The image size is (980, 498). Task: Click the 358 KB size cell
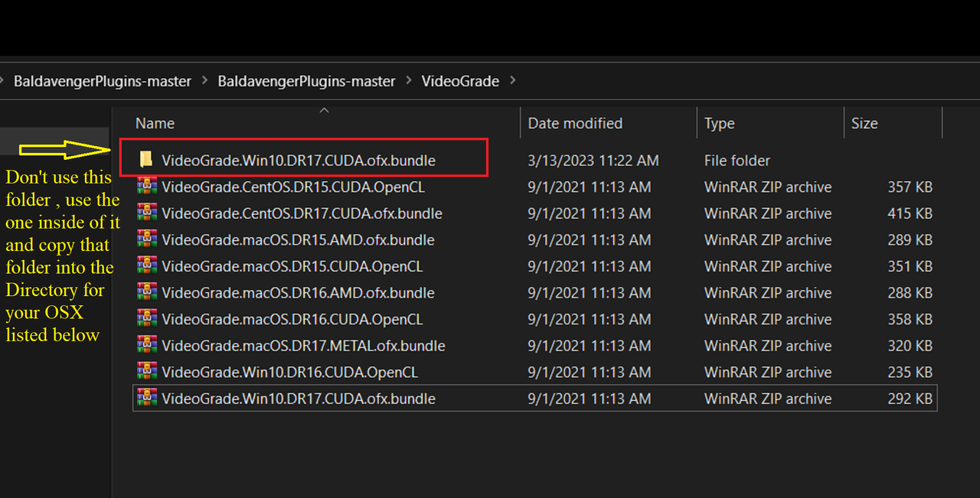pyautogui.click(x=910, y=319)
